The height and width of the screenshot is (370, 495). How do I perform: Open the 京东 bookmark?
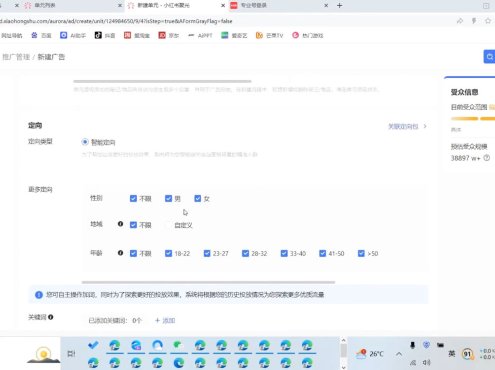click(169, 35)
